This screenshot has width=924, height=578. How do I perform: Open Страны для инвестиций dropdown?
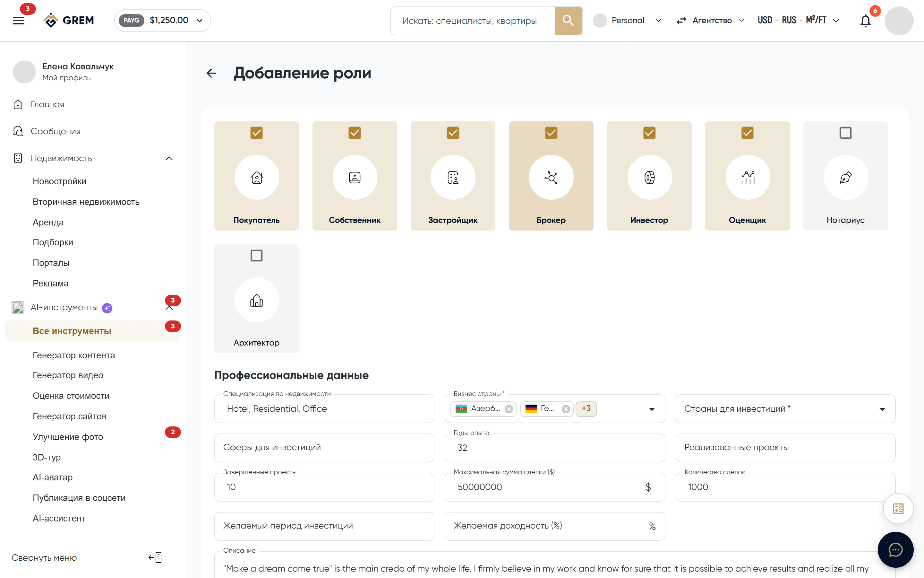pos(785,409)
